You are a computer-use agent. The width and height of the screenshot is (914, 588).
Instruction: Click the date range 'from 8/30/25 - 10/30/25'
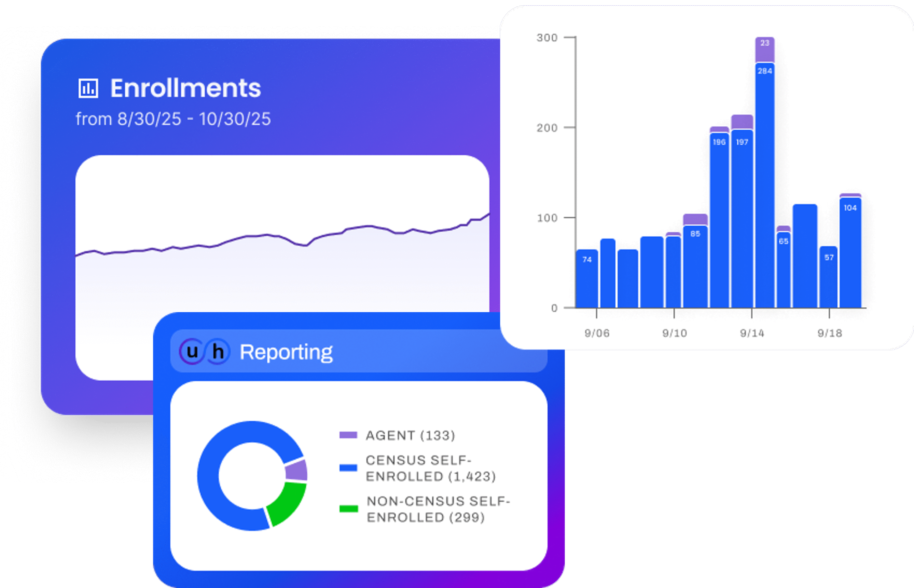point(173,119)
